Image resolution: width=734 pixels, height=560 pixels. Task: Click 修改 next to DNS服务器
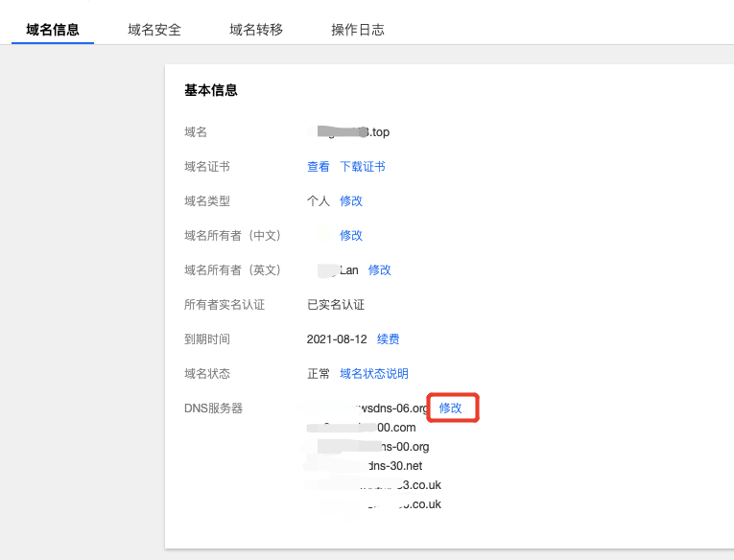pyautogui.click(x=451, y=408)
